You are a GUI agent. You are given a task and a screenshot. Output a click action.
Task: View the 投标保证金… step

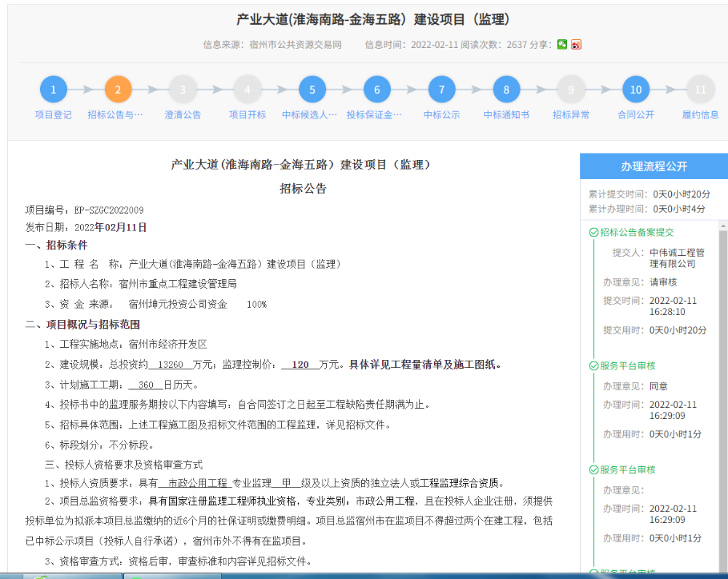pyautogui.click(x=374, y=115)
